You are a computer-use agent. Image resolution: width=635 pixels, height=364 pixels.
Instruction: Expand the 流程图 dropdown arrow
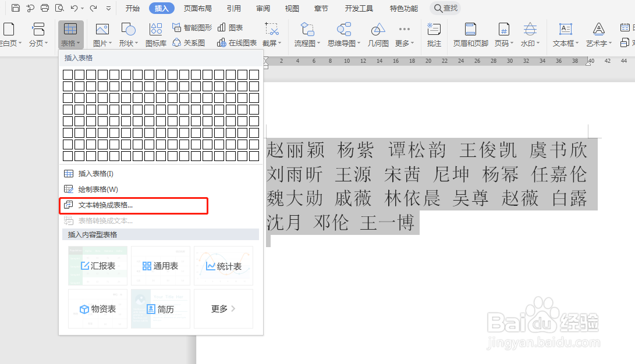[318, 43]
